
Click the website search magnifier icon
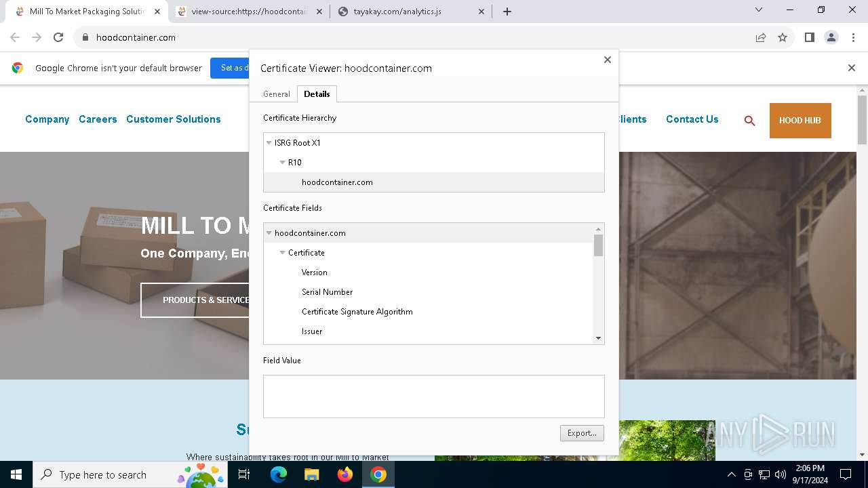[x=749, y=121]
